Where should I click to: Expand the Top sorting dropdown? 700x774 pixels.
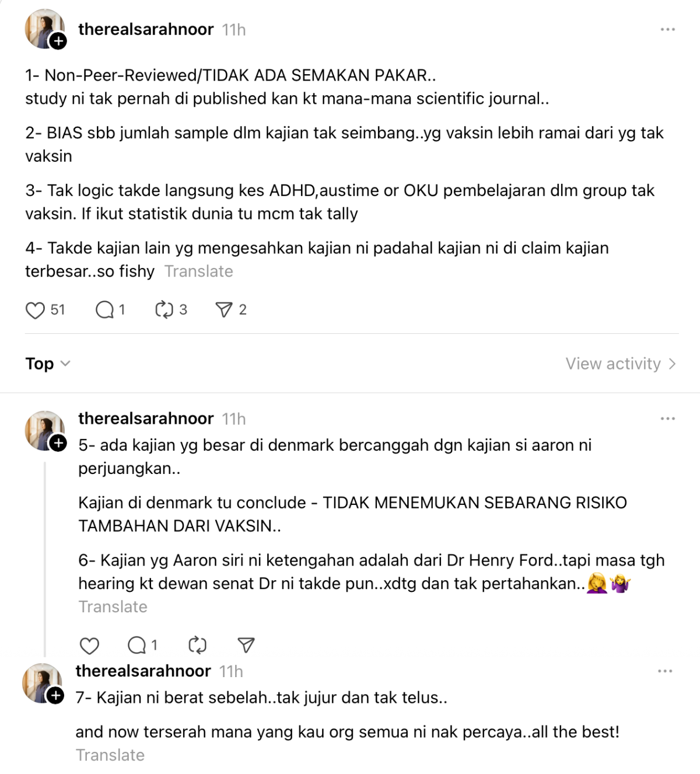48,364
